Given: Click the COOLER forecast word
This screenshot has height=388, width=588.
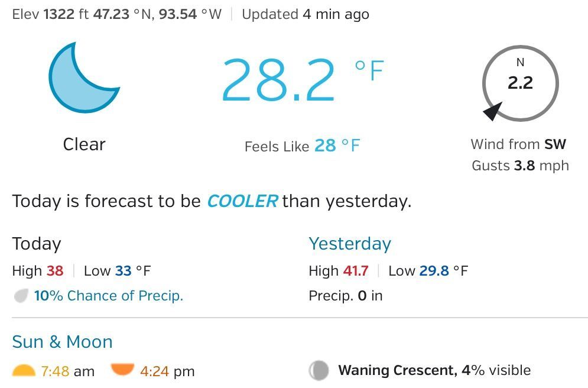Looking at the screenshot, I should pyautogui.click(x=242, y=201).
